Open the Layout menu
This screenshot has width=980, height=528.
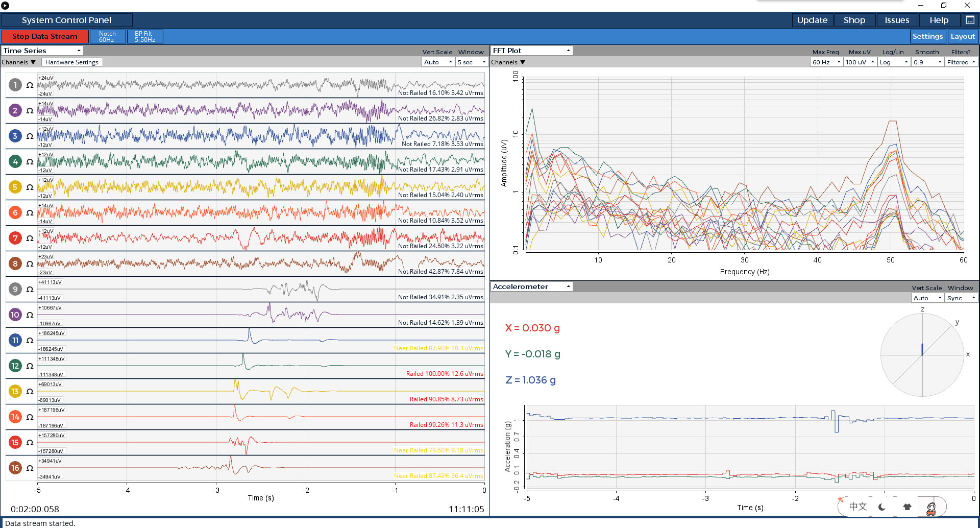point(963,36)
